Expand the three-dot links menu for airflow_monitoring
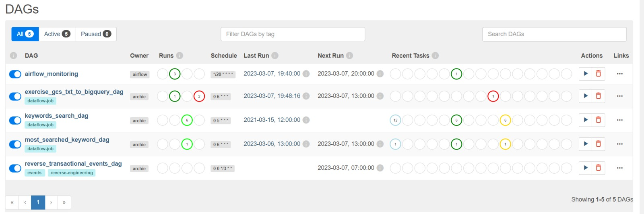Viewport: 644px width, 214px height. [620, 74]
